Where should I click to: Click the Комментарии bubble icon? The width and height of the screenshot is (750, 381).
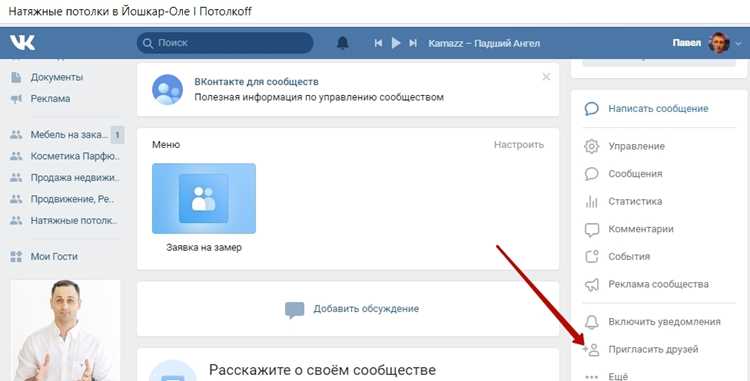coord(592,229)
